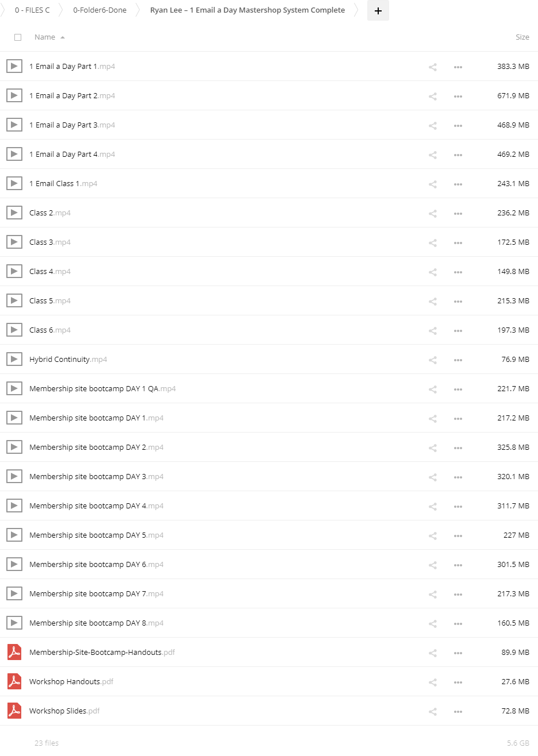
Task: Open Membership site bootcamp DAY 1 QA.mp4
Action: point(102,389)
